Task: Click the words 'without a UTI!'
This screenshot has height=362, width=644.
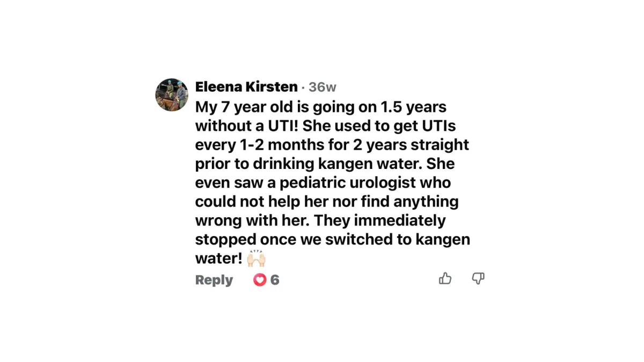Action: tap(248, 126)
